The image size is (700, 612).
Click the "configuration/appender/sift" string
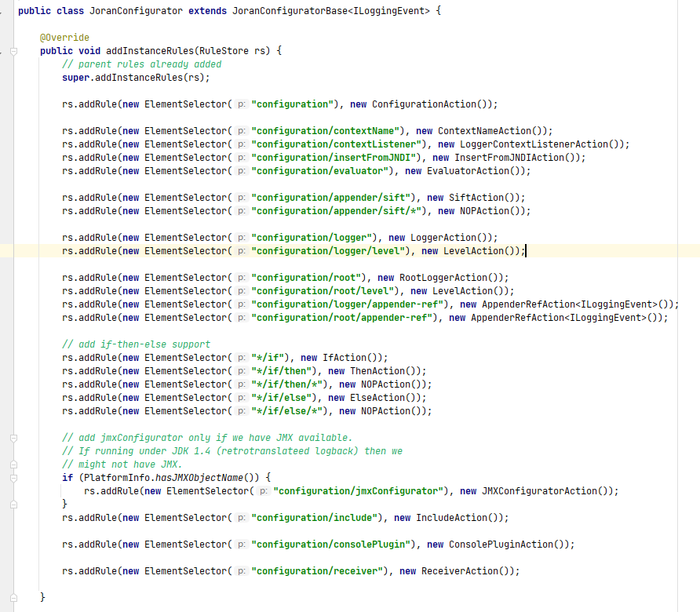point(331,198)
